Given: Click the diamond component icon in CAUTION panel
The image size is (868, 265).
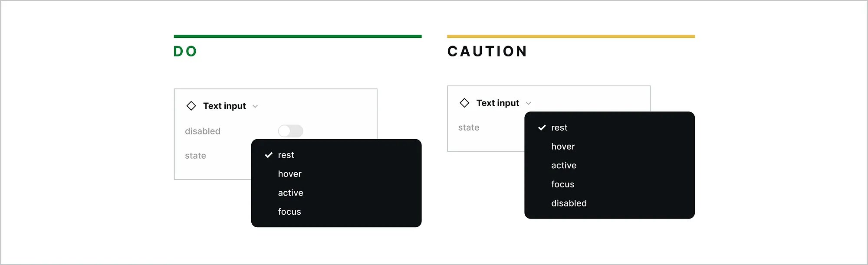Looking at the screenshot, I should click(464, 103).
